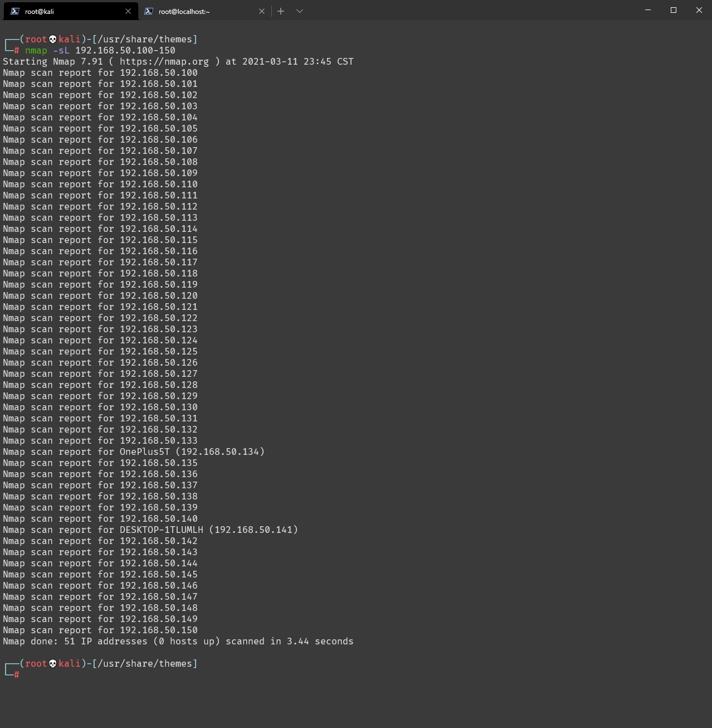
Task: Maximize the terminal window
Action: click(674, 10)
